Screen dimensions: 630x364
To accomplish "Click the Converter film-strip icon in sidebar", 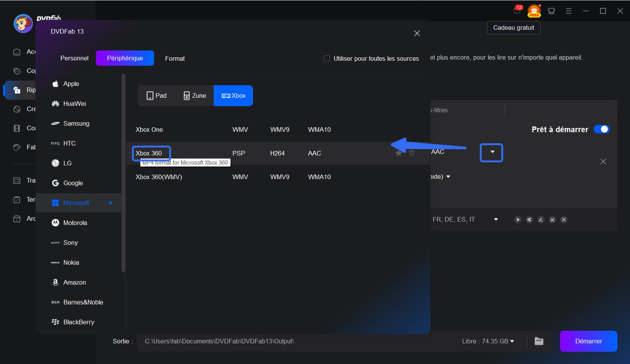I will pyautogui.click(x=17, y=128).
